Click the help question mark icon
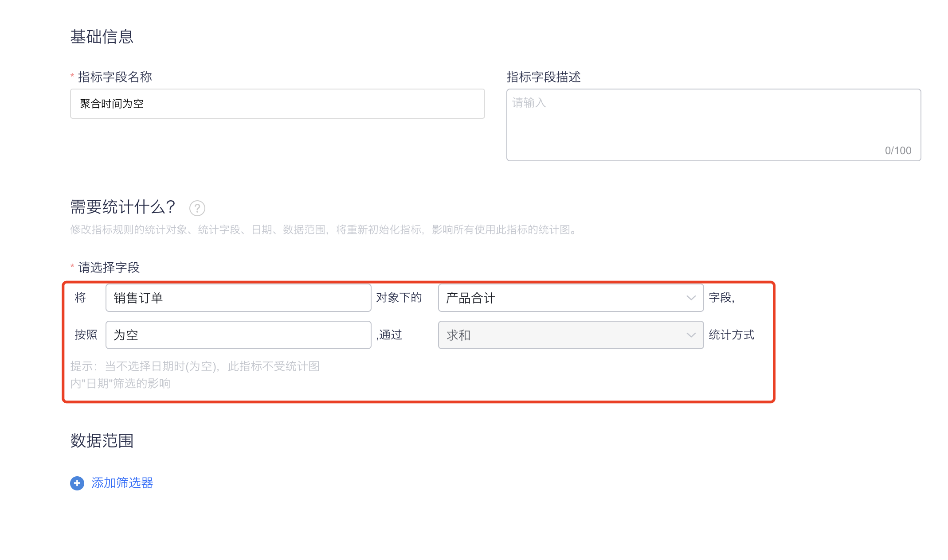 (x=197, y=208)
